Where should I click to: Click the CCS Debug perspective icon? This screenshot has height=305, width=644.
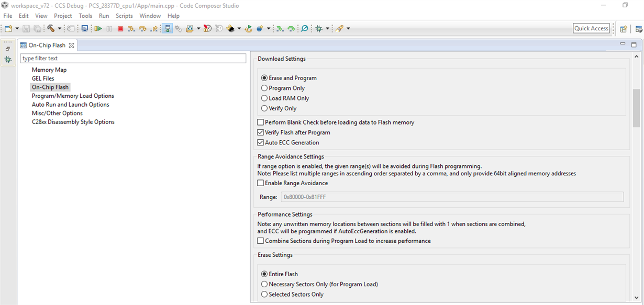tap(639, 29)
